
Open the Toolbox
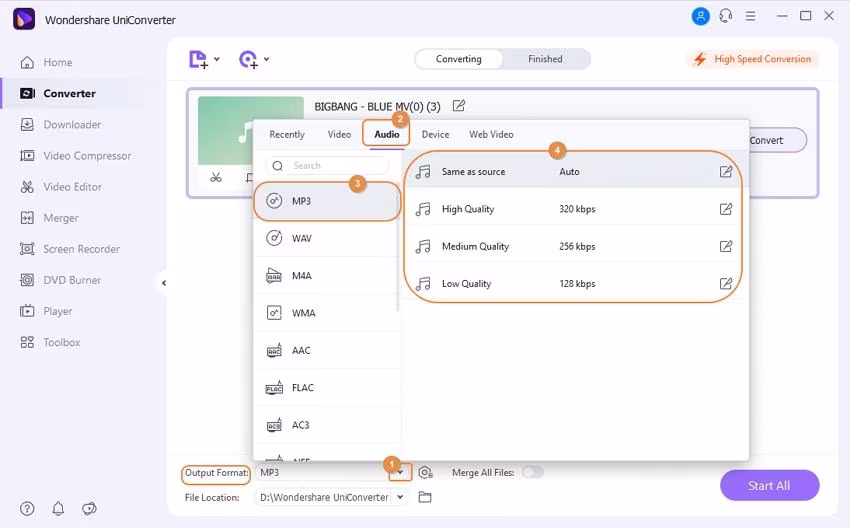pos(50,343)
